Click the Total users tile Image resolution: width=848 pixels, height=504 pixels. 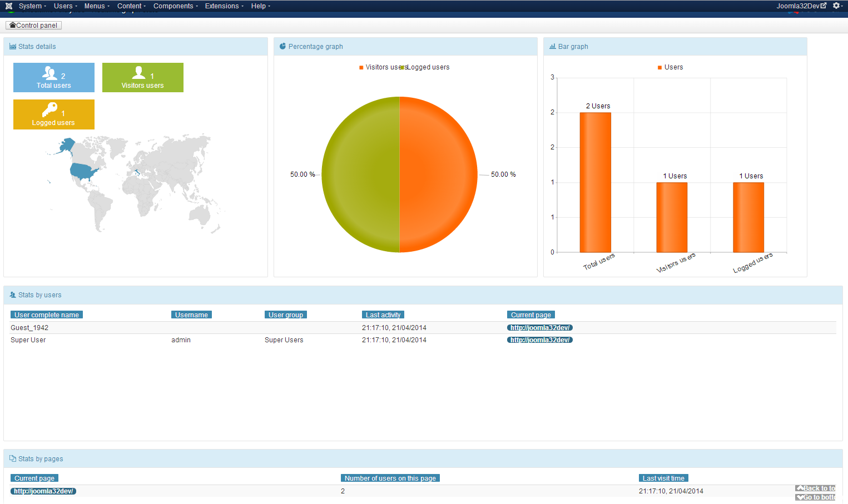54,77
